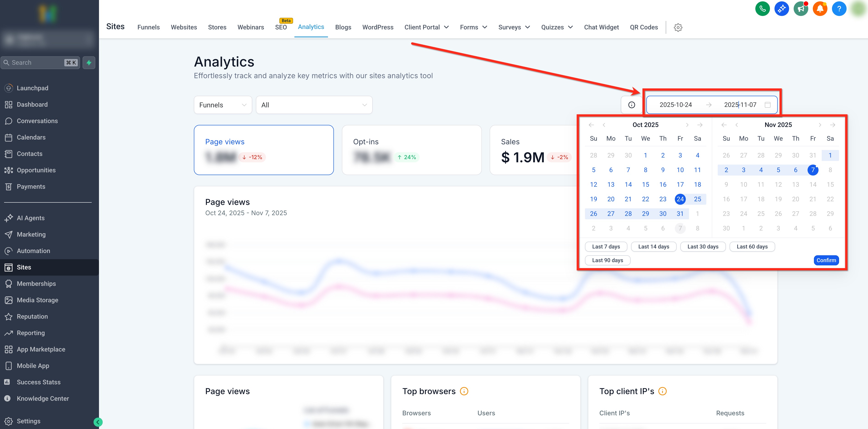Screen dimensions: 868x429
Task: Expand the Funnels type dropdown
Action: pyautogui.click(x=223, y=105)
